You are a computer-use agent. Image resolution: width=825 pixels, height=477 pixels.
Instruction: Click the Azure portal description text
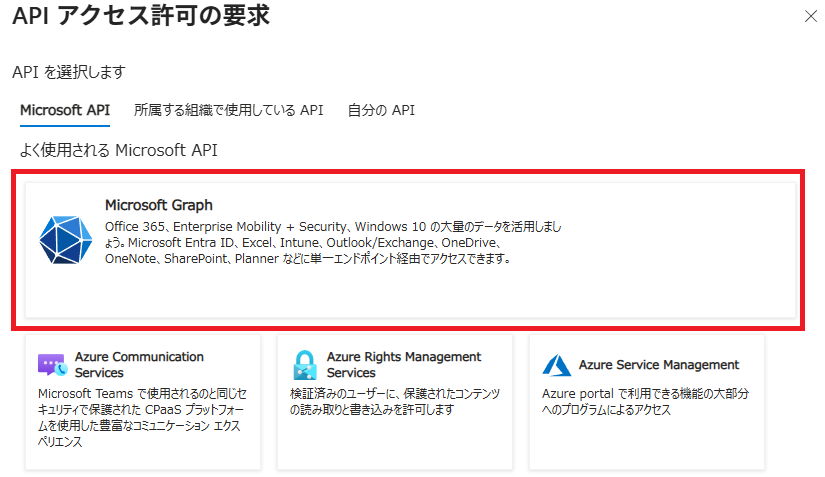646,401
